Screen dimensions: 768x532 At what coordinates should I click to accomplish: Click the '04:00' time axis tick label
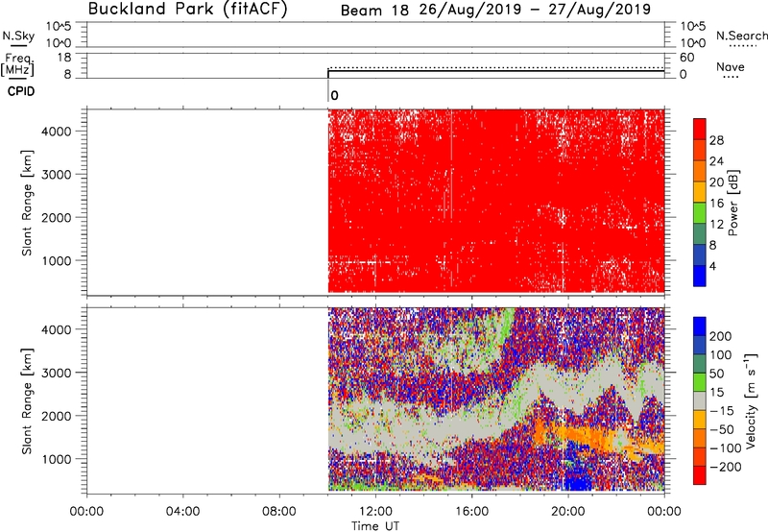pyautogui.click(x=182, y=512)
